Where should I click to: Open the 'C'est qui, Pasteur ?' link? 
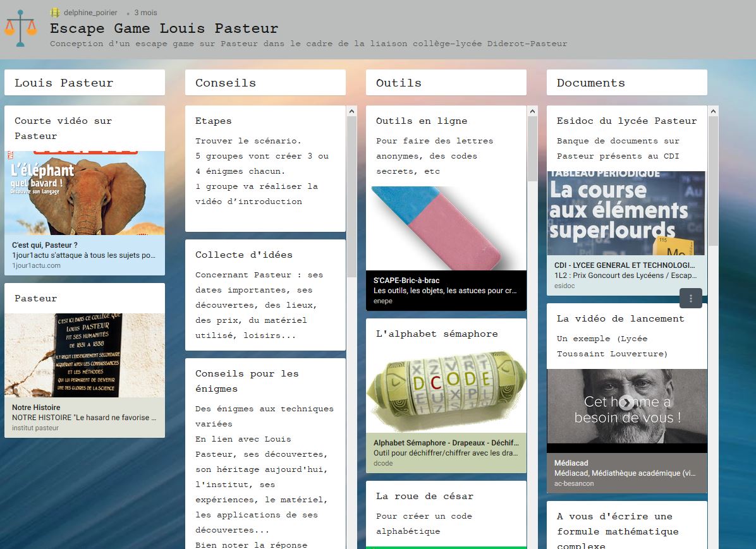point(85,255)
